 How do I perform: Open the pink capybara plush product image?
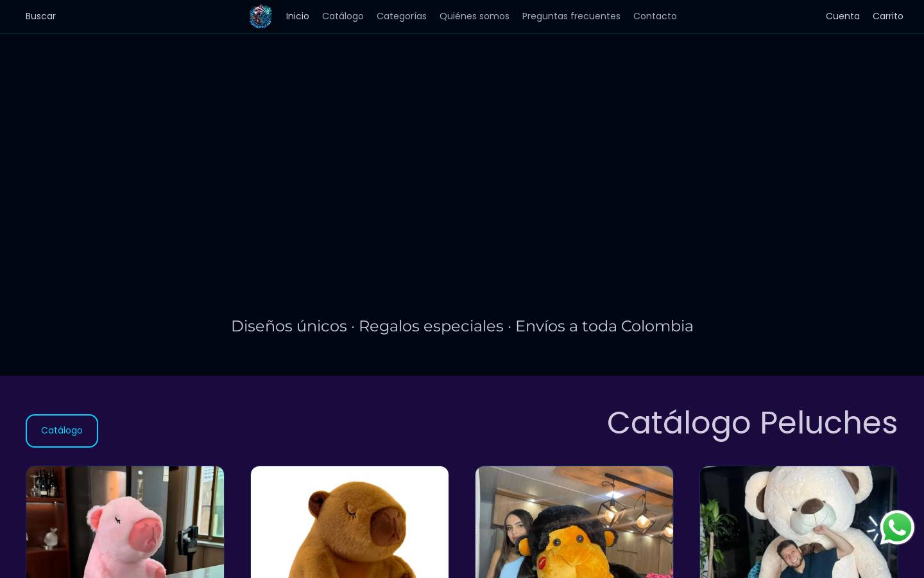125,522
